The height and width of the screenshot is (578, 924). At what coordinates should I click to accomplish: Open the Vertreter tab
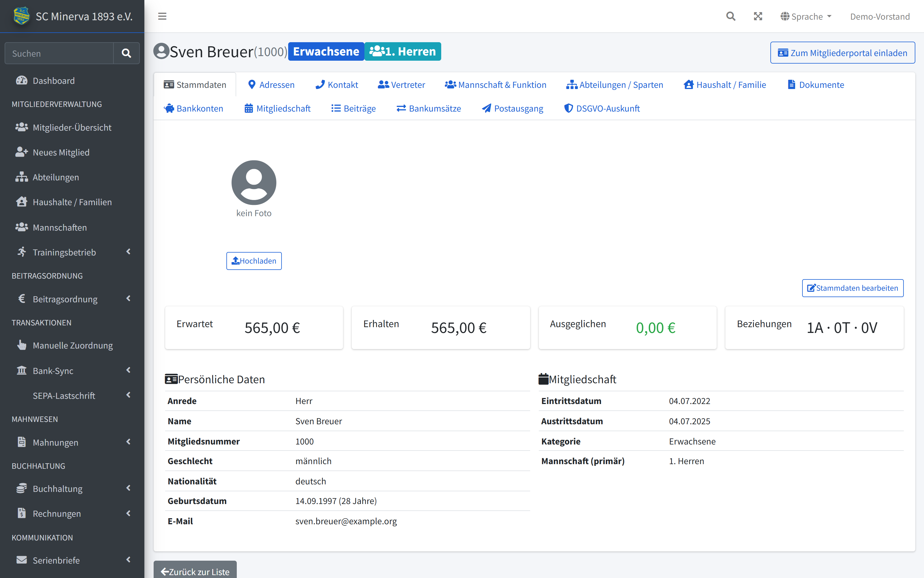tap(401, 84)
